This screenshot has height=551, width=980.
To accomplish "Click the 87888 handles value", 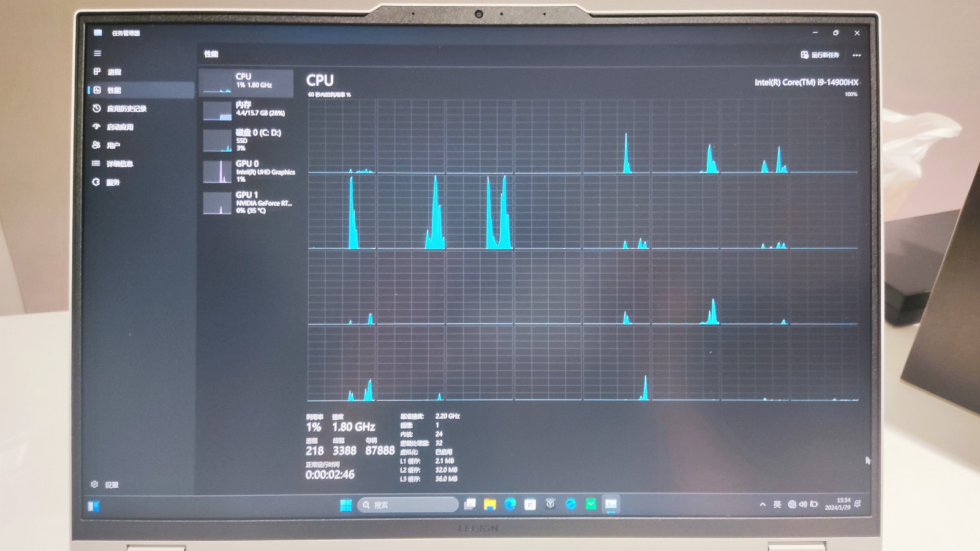I will 380,451.
